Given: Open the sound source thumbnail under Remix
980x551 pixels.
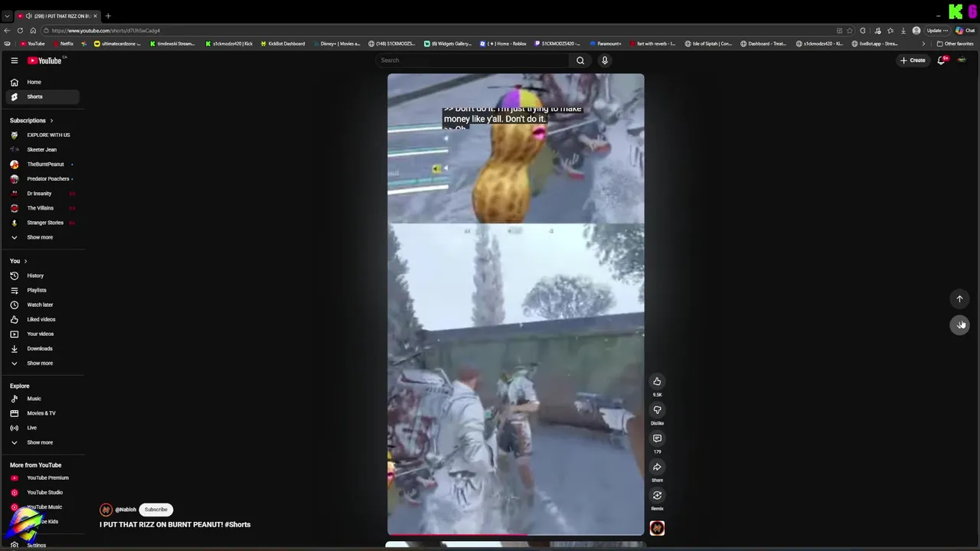Looking at the screenshot, I should click(657, 528).
